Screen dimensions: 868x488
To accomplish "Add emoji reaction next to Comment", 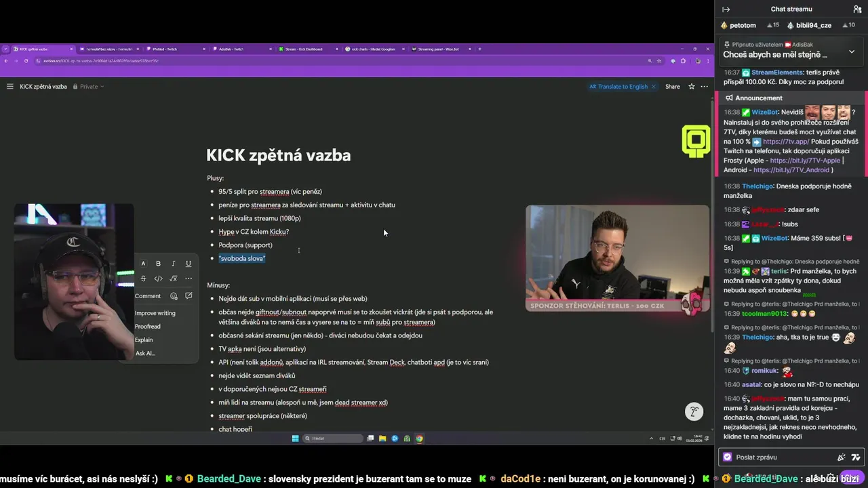I will pos(174,296).
